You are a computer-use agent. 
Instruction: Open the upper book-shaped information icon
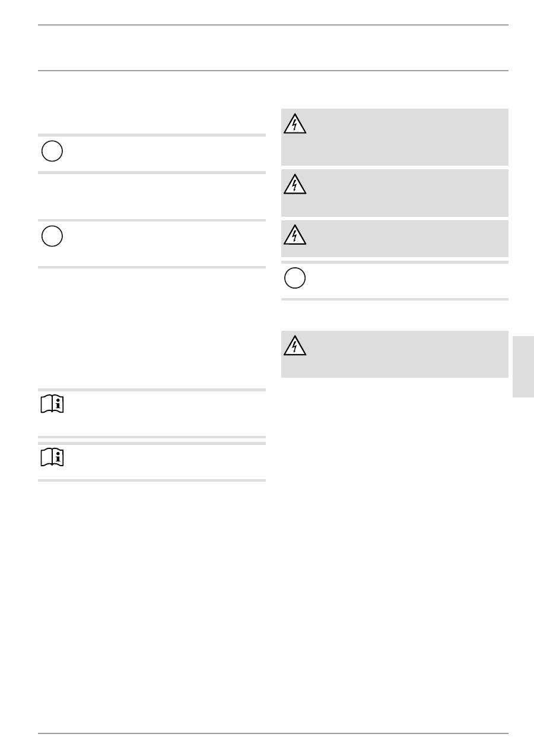click(x=52, y=406)
